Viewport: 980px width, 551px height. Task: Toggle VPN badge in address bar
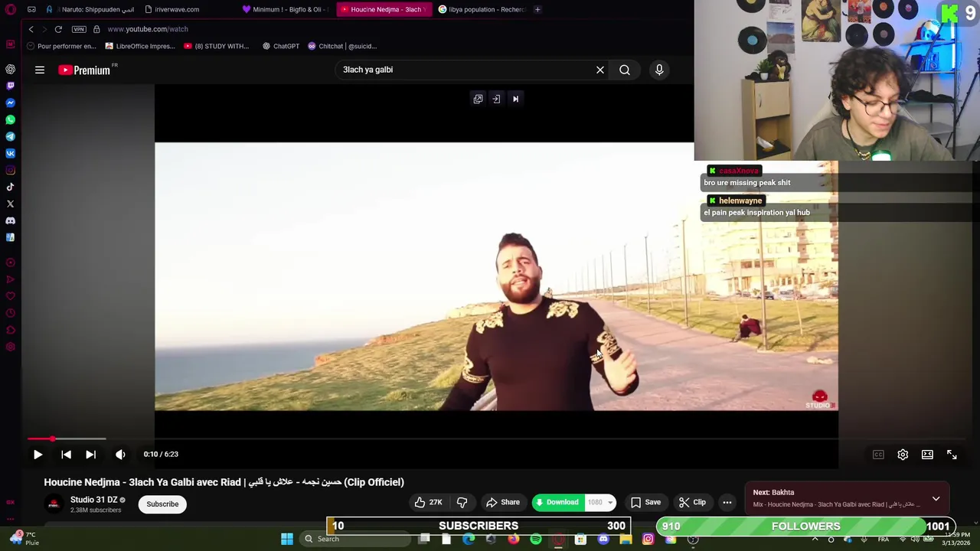click(79, 29)
